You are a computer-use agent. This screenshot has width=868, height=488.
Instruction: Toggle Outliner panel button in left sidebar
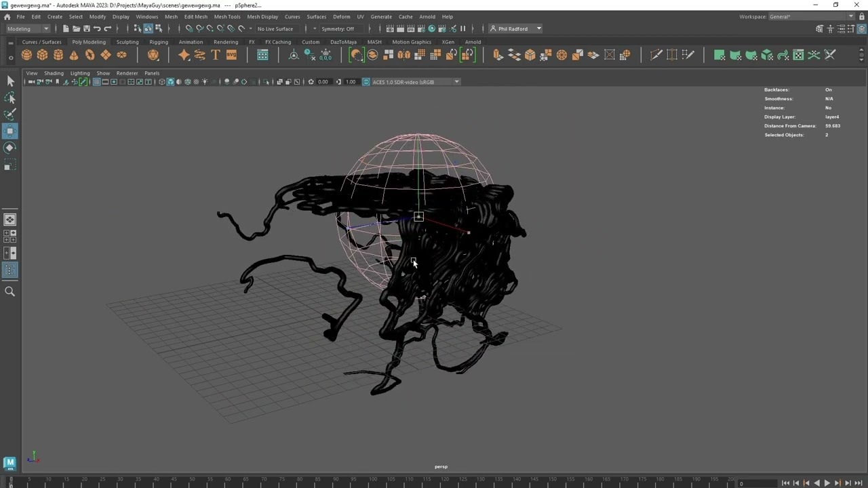[9, 270]
